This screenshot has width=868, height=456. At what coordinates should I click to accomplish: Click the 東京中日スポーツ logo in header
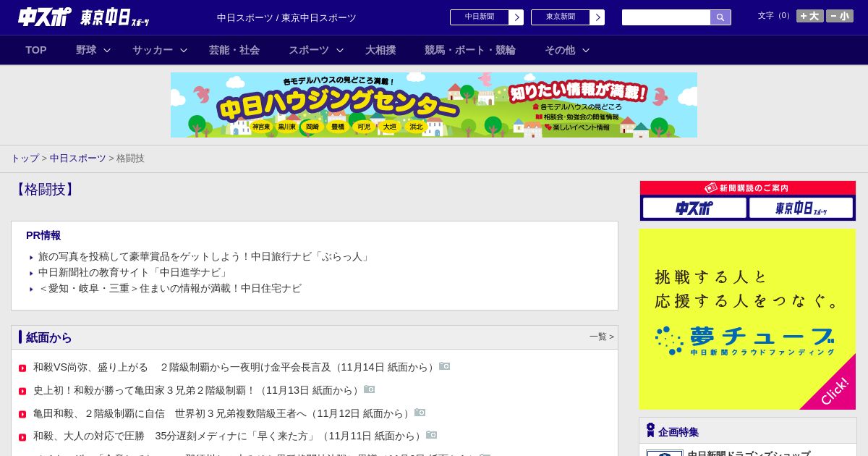pyautogui.click(x=115, y=17)
